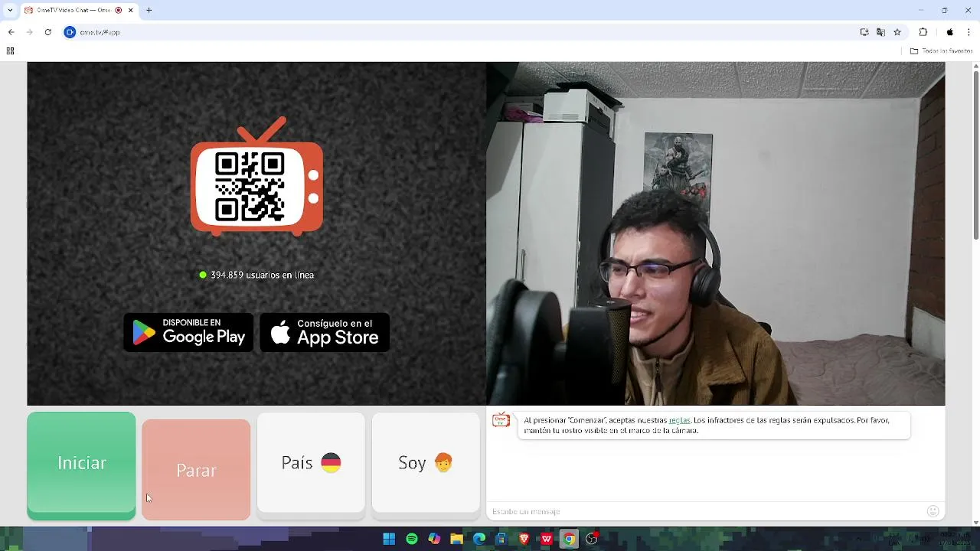Open the Soy gender selector
Image resolution: width=980 pixels, height=551 pixels.
tap(426, 462)
